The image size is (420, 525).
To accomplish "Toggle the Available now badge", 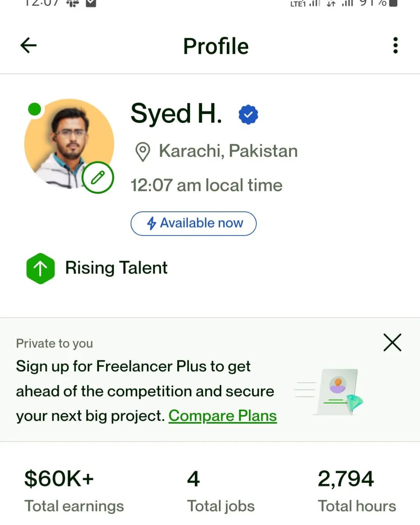I will (194, 224).
